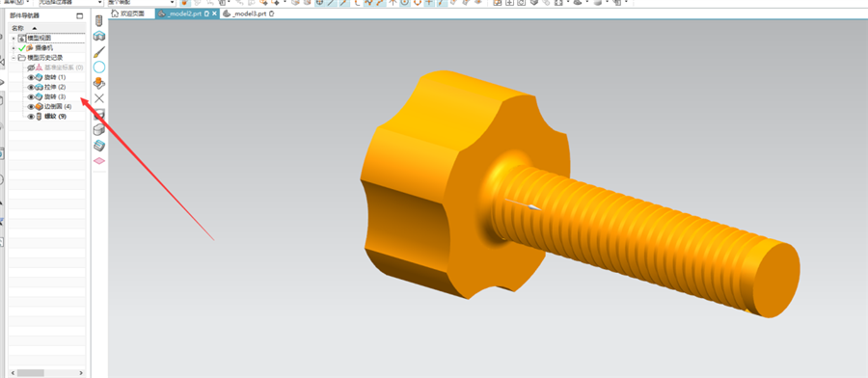The image size is (868, 378).
Task: Click the navigator horizontal scrollbar thumb
Action: coord(31,373)
